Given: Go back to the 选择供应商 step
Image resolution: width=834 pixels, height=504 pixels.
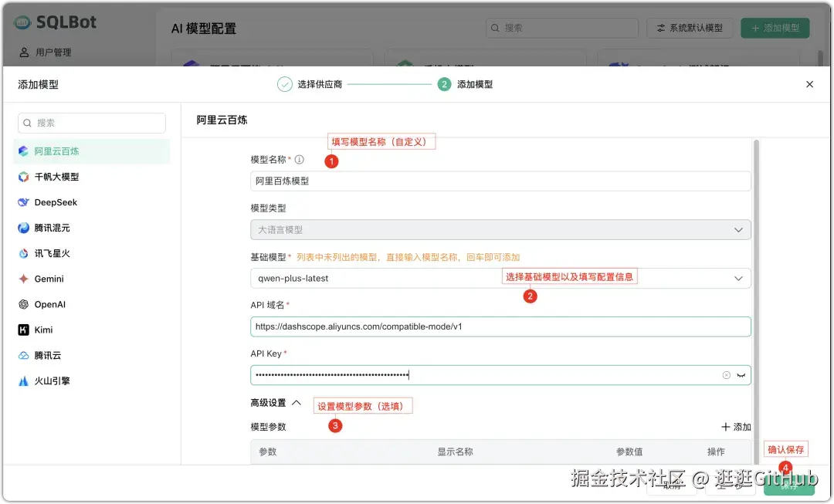Looking at the screenshot, I should tap(310, 84).
